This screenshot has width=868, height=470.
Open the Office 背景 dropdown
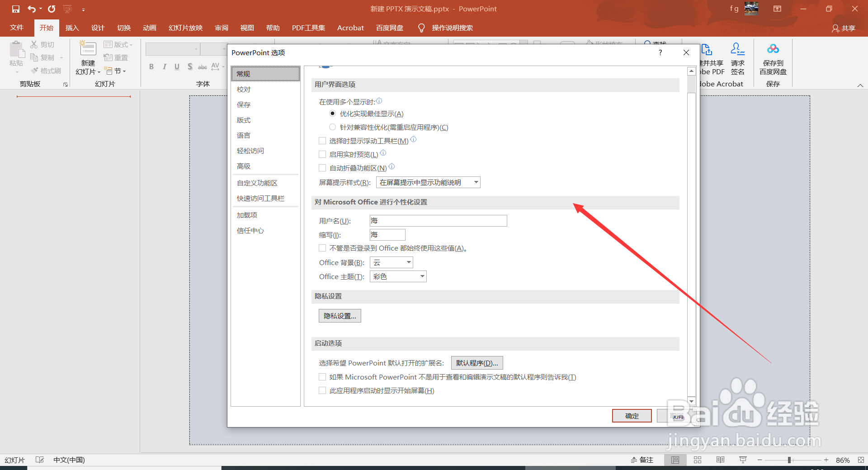pos(391,262)
